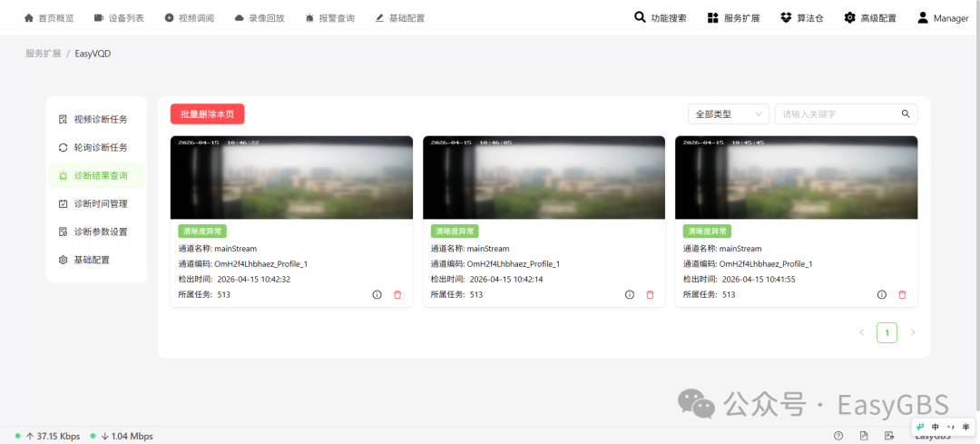
Task: Click 清晰度异常 tag on the 10:42:14 card
Action: click(x=455, y=232)
